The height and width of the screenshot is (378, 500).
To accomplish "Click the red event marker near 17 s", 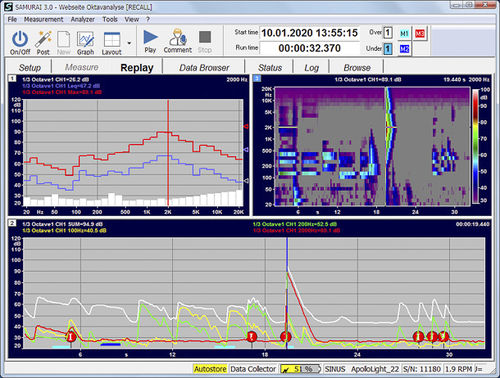I will point(252,336).
